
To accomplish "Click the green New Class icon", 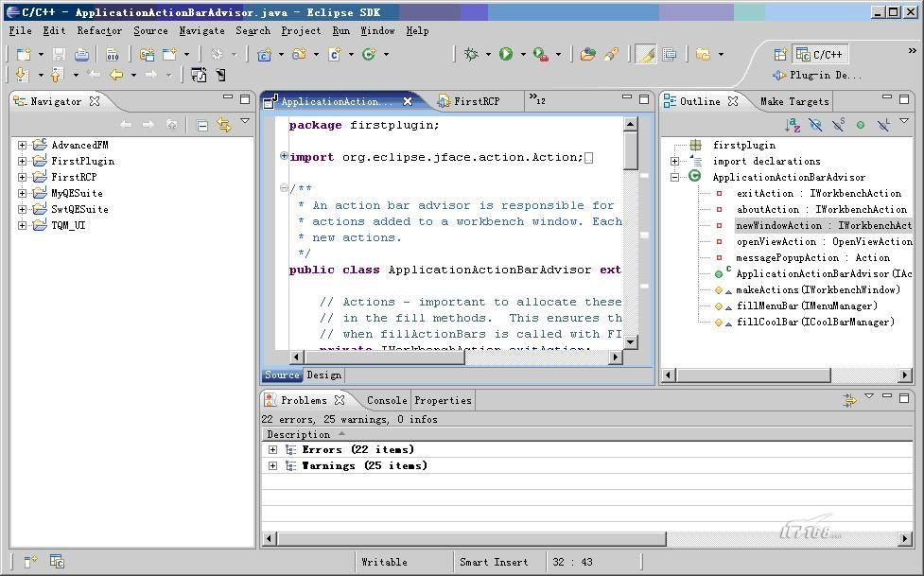I will tap(369, 54).
